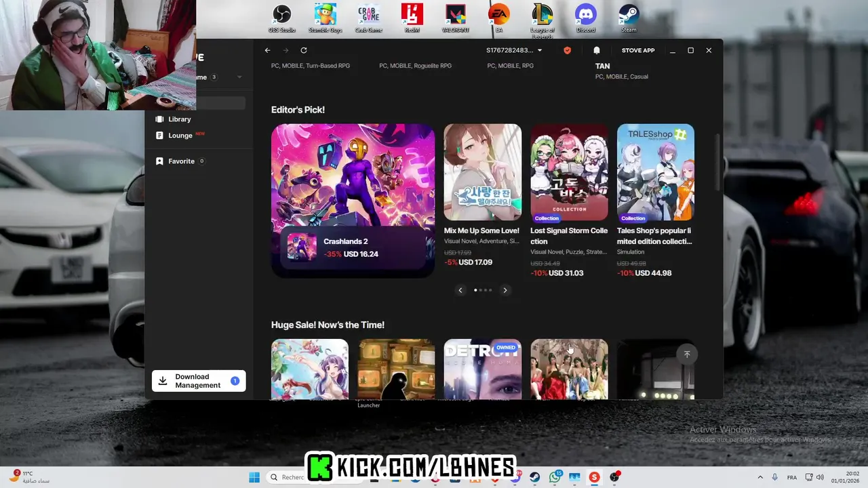Click the Mix Me Up Some Love! title
868x488 pixels.
481,230
